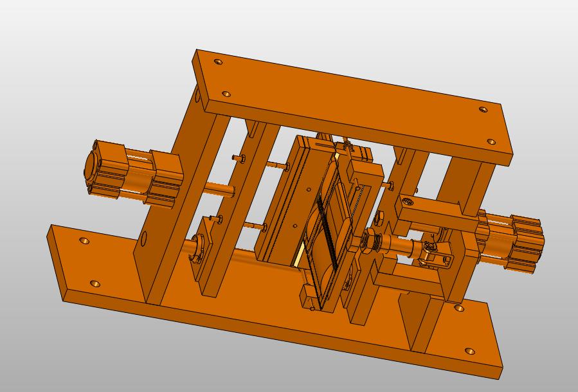Screen dimensions: 578x392
Task: Pick the left pneumatic cylinder body
Action: 134,174
